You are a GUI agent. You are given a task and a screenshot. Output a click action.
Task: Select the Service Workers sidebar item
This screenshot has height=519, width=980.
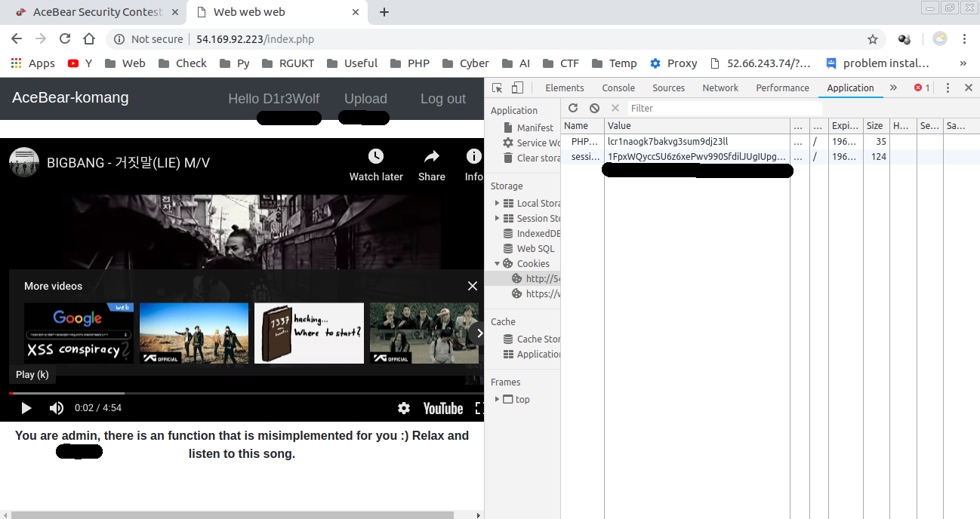tap(531, 143)
